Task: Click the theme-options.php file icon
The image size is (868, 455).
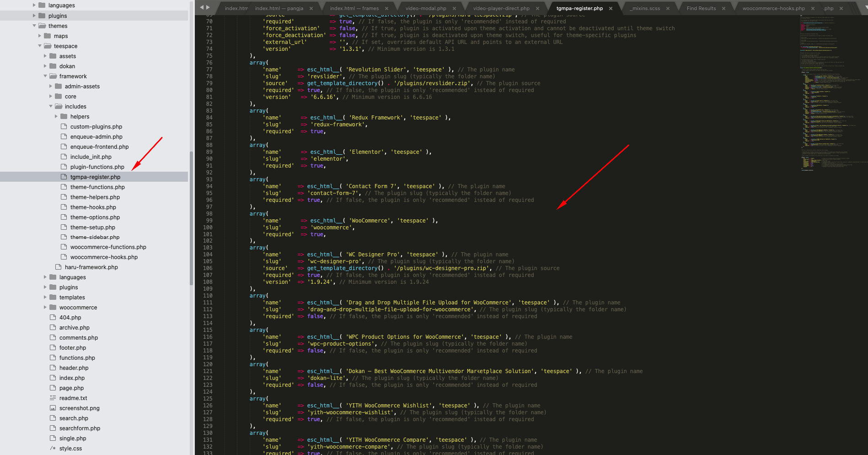Action: (x=64, y=217)
